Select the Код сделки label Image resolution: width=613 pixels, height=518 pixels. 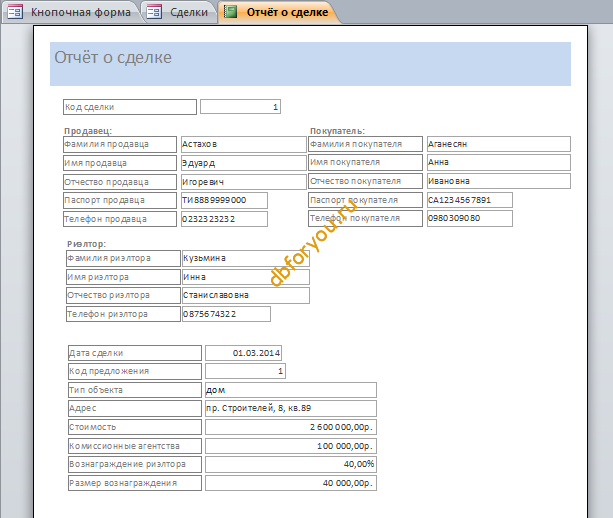point(130,107)
